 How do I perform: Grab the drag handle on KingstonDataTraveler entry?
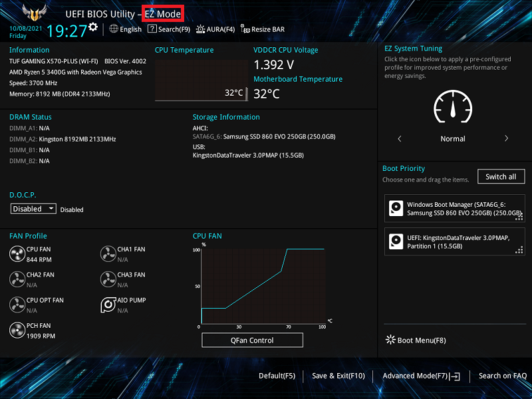(519, 250)
